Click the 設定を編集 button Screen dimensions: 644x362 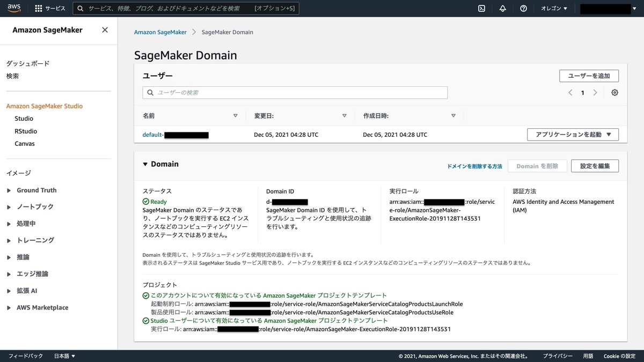pos(595,166)
